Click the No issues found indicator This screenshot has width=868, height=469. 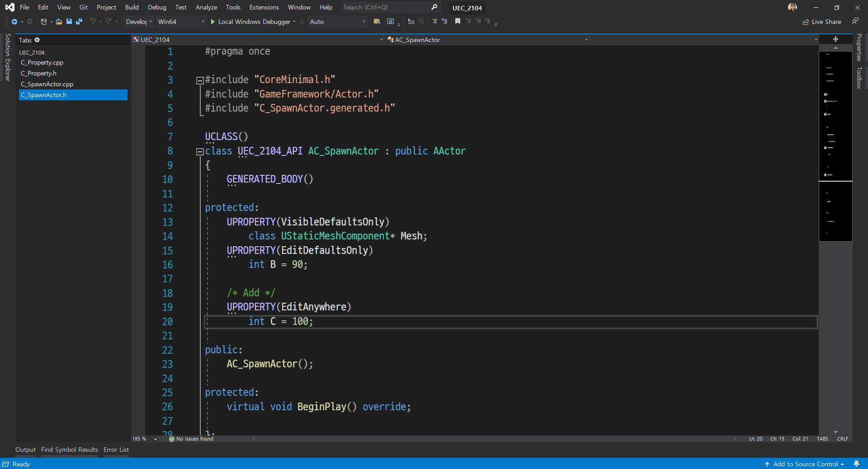click(x=191, y=439)
